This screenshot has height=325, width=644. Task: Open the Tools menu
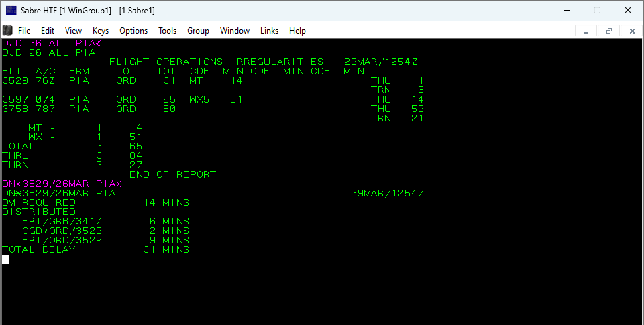(167, 31)
